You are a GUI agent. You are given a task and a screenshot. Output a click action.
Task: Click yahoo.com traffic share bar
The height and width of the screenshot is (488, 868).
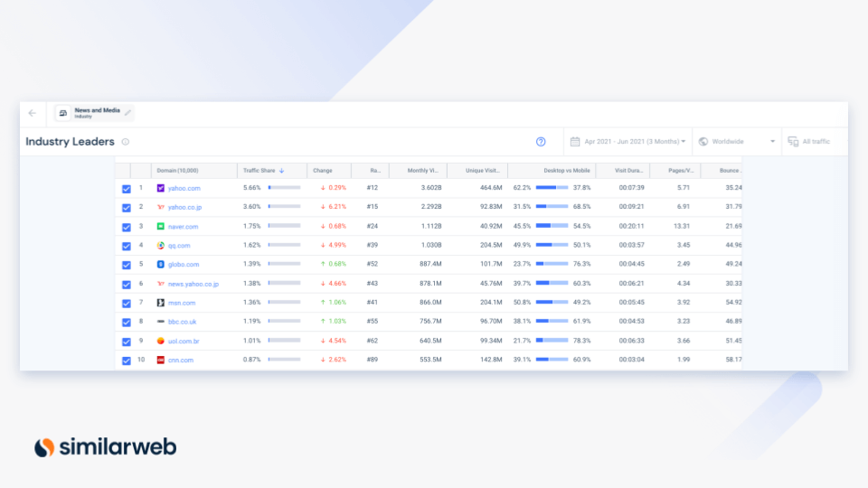coord(285,188)
